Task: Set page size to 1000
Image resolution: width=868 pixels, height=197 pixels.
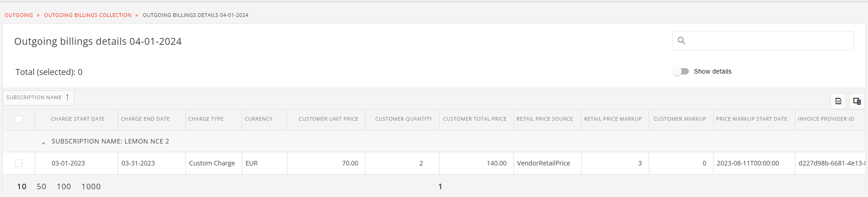Action: pos(91,186)
